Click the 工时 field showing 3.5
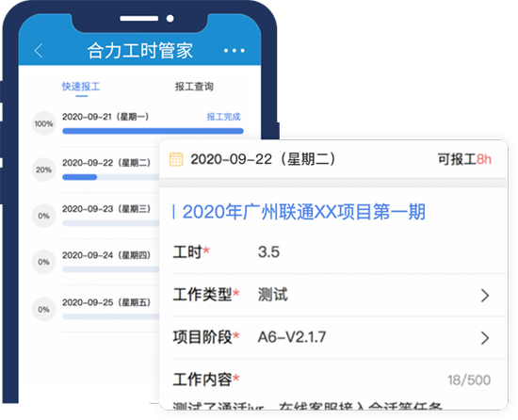Viewport: 518px width, 420px height. pos(339,252)
